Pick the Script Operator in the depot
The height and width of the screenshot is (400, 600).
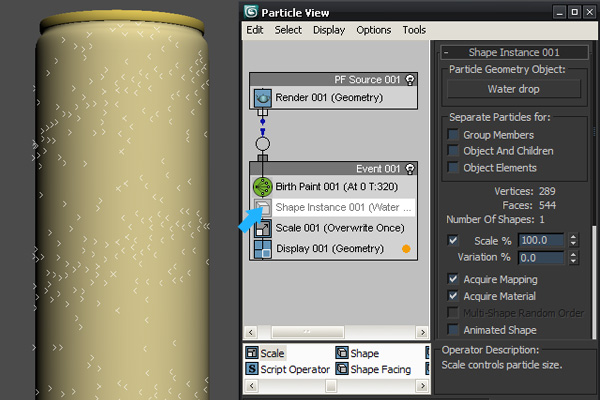(x=252, y=370)
